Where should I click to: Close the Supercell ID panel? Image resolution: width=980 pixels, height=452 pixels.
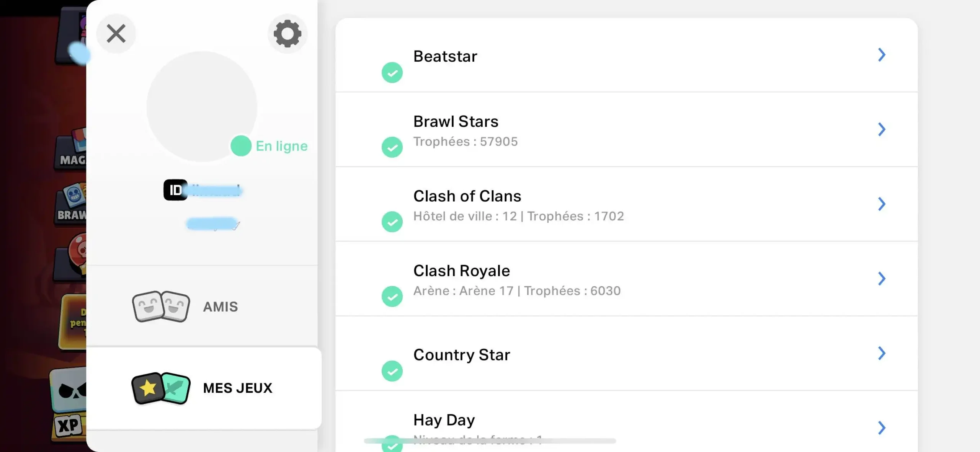(116, 33)
